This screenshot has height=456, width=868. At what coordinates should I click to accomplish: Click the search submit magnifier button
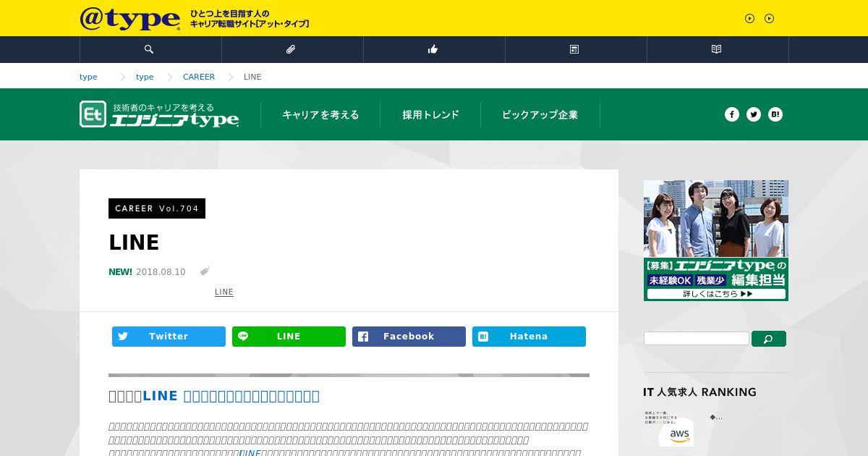[769, 339]
